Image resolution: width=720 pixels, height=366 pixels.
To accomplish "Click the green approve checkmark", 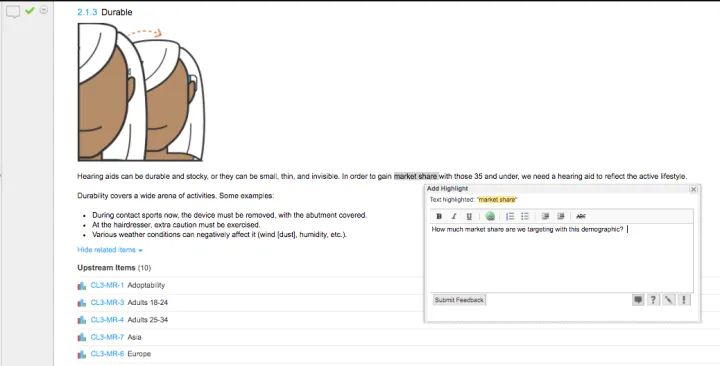I will (30, 10).
